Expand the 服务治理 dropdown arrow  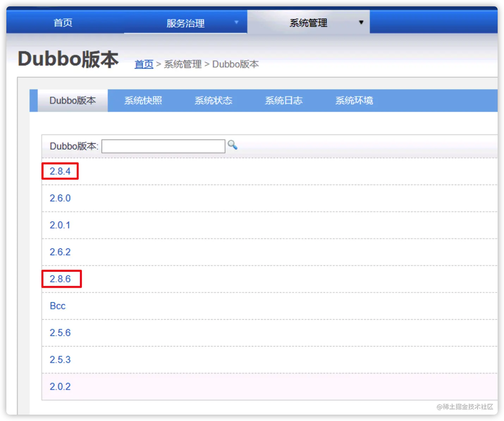click(236, 22)
